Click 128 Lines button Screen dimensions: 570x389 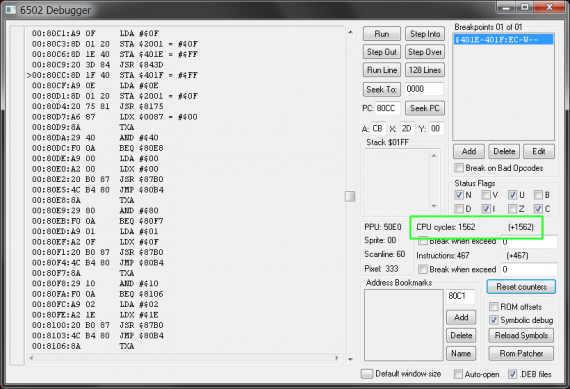pos(425,70)
